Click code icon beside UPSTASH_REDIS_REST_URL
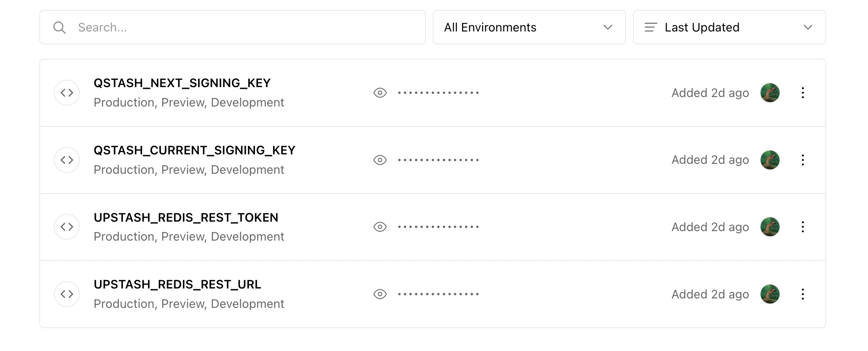This screenshot has height=351, width=868. [x=67, y=294]
